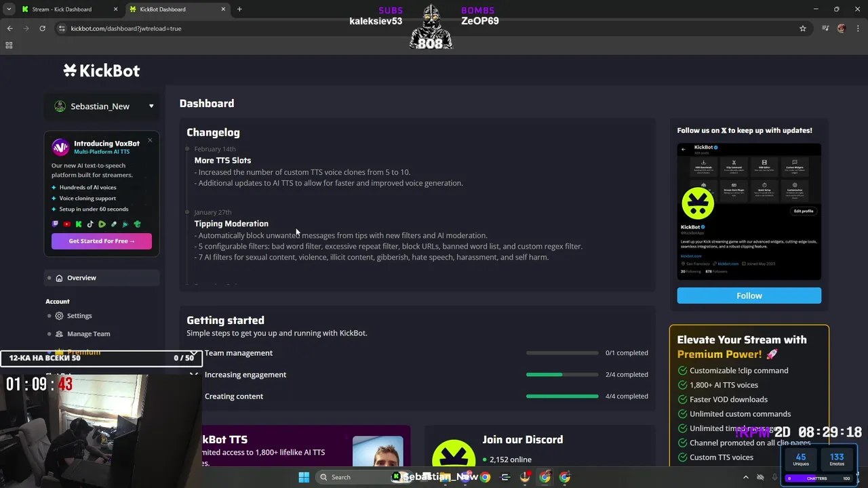Click the 2,152 online Discord count
The width and height of the screenshot is (868, 488).
507,460
